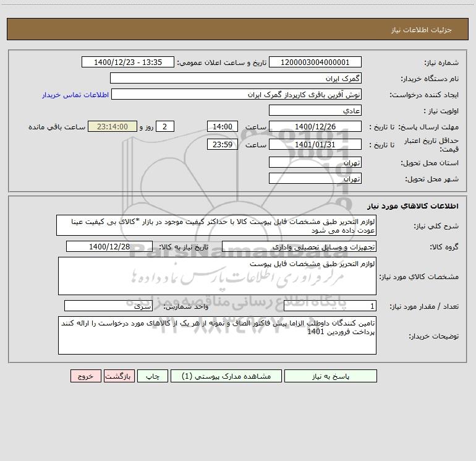The image size is (476, 461).
Task: Click the label ایجاد کننده درخواست
Action: click(x=424, y=95)
